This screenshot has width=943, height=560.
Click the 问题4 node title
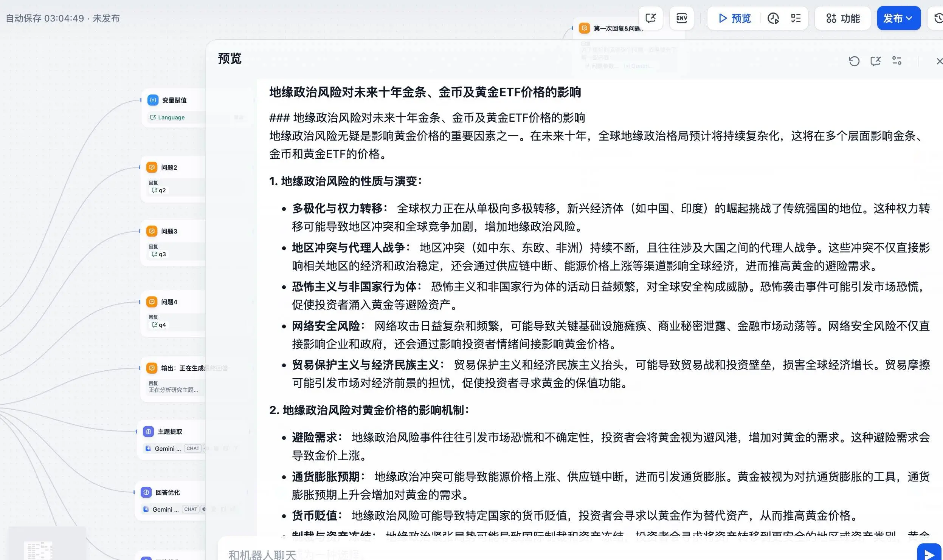(x=169, y=302)
